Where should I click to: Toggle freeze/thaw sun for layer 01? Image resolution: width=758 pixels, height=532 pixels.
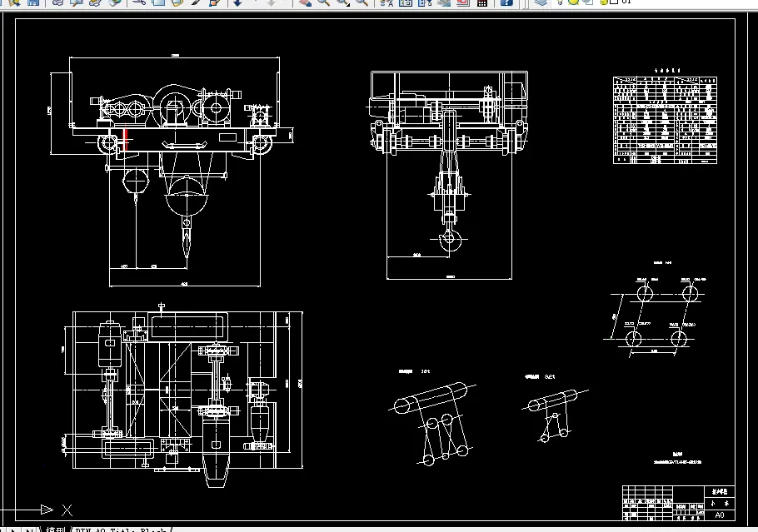573,2
